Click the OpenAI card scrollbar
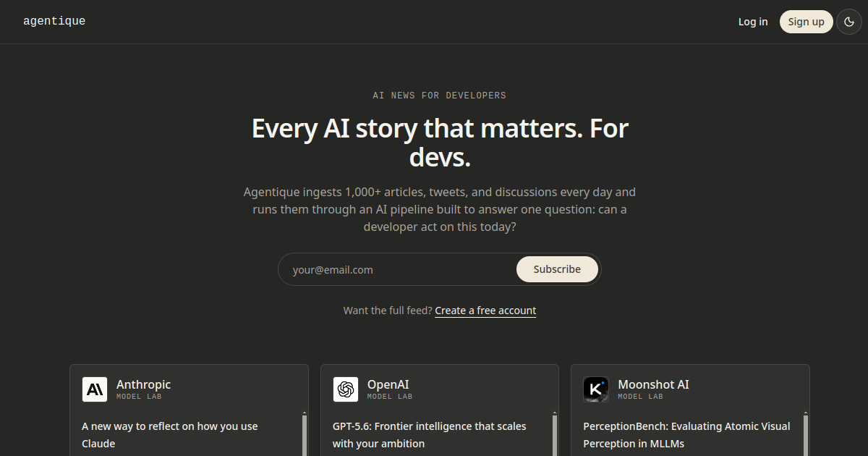This screenshot has height=456, width=868. pyautogui.click(x=555, y=434)
